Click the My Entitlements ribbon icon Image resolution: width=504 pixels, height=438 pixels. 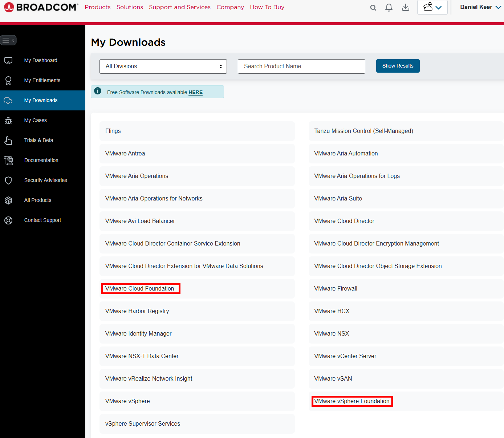(x=8, y=81)
